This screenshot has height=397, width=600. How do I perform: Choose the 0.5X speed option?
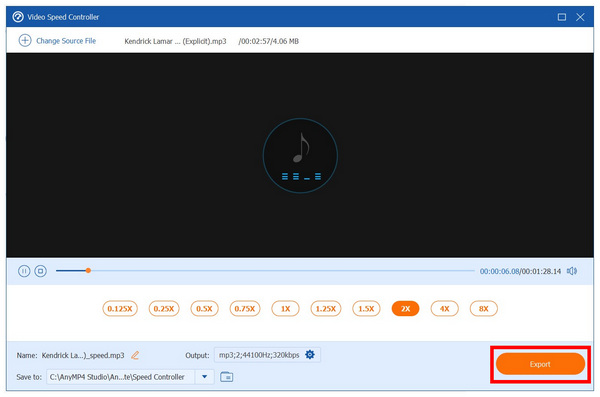204,309
